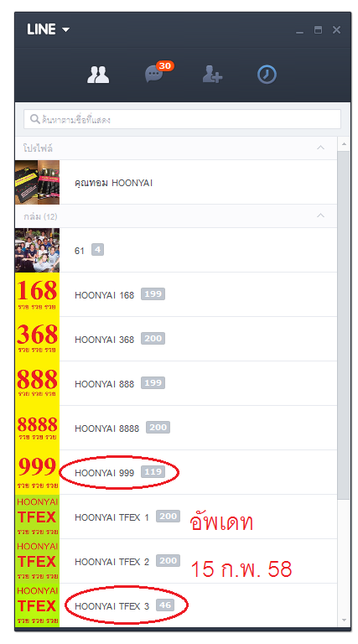
Task: Maximize the LINE window
Action: (318, 29)
